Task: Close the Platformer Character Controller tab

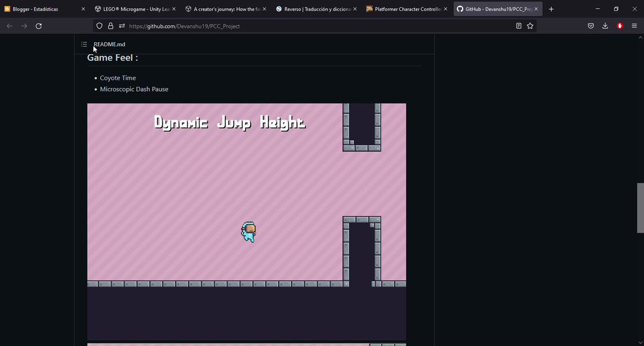Action: click(445, 9)
